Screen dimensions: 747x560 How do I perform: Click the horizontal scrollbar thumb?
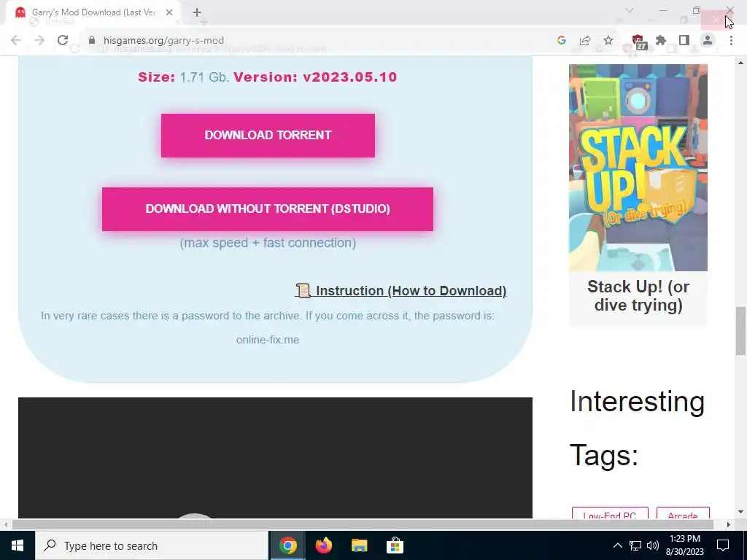click(x=363, y=524)
